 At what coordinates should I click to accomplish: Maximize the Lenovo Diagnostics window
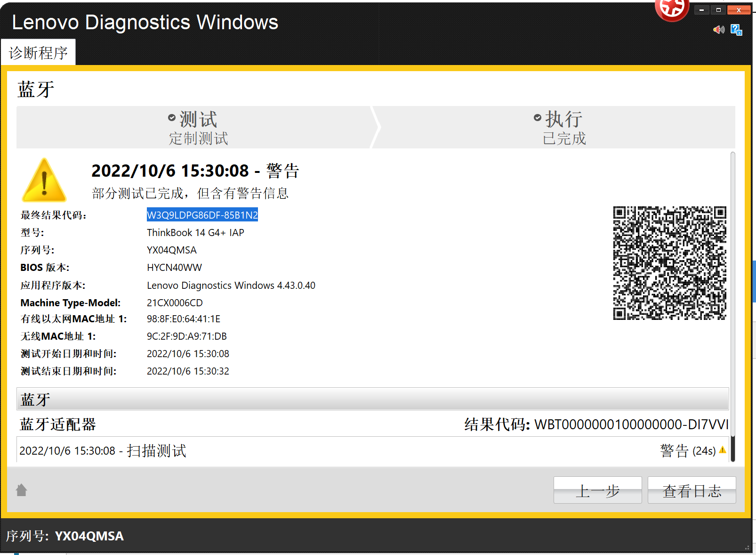pos(718,9)
